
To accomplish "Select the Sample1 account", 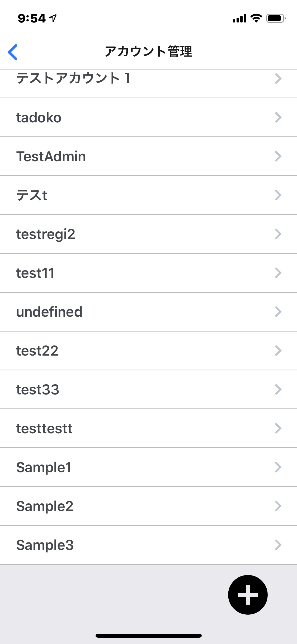I will 44,467.
